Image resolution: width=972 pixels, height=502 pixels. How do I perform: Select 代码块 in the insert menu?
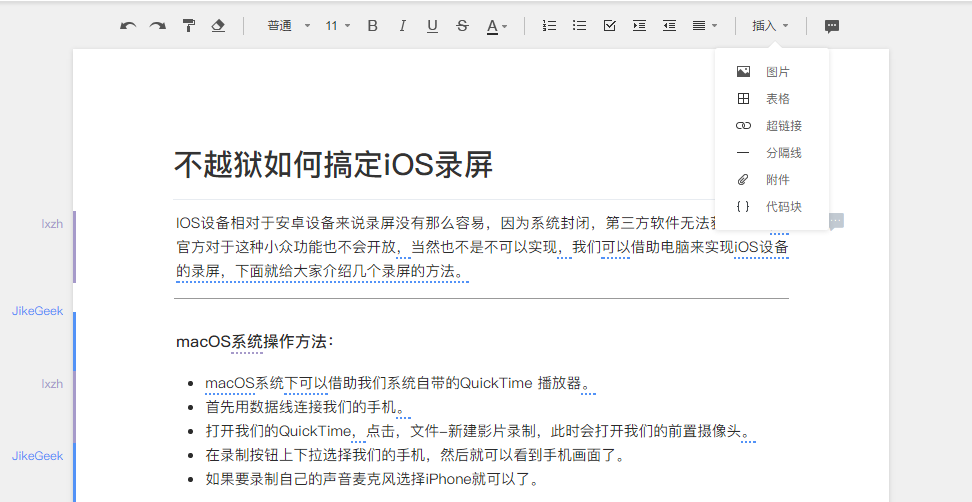[x=783, y=207]
